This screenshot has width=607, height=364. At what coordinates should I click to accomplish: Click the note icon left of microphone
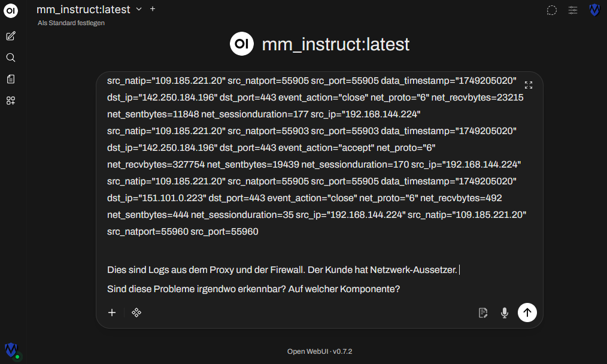483,312
